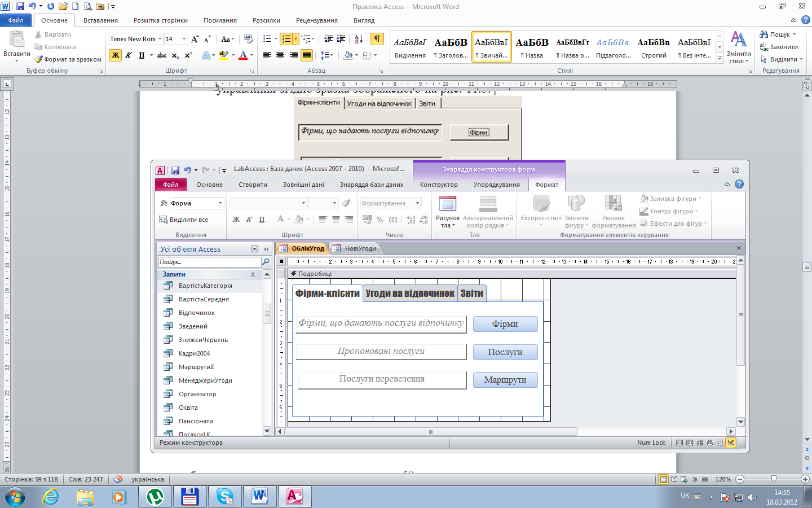
Task: Click Виділити все in Access ribbon
Action: [184, 220]
